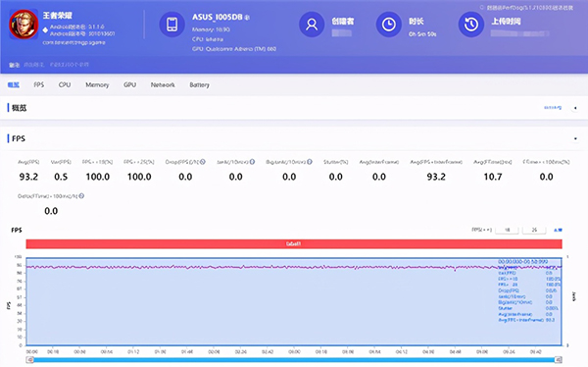
Task: Click the Avg(FTime) value 10.7
Action: 493,177
